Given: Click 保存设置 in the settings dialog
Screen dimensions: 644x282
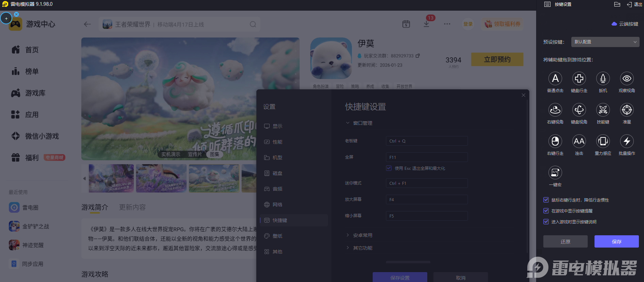Looking at the screenshot, I should pyautogui.click(x=400, y=277).
